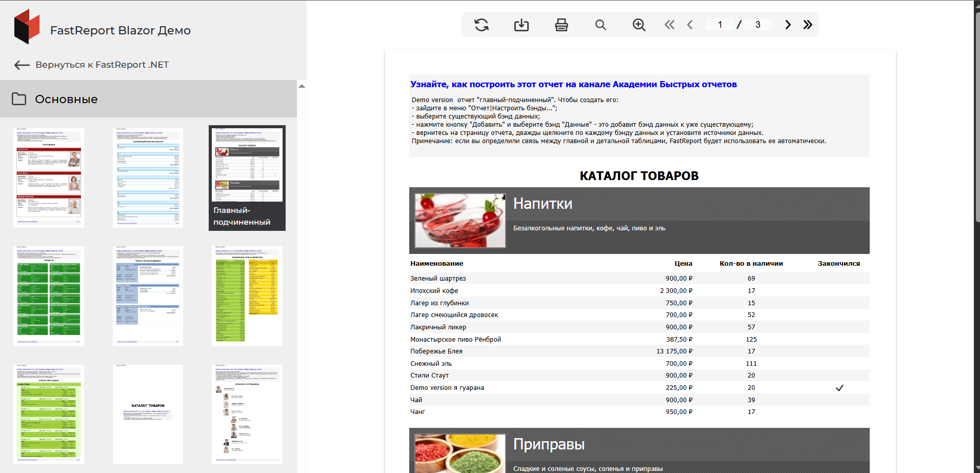Click the refresh report icon
Viewport: 980px width, 473px height.
point(481,25)
